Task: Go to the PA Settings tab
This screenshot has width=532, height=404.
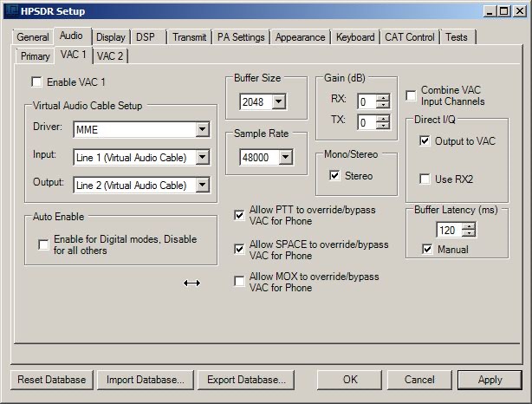Action: click(241, 37)
